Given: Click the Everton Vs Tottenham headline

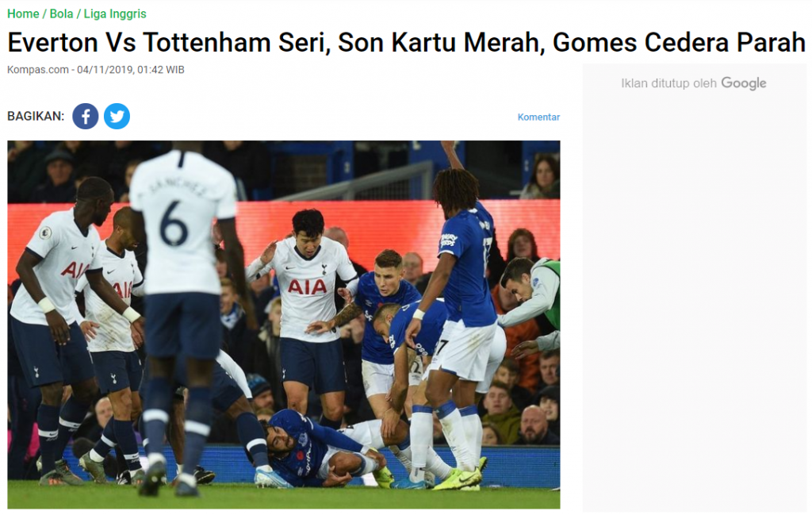Looking at the screenshot, I should tap(407, 43).
